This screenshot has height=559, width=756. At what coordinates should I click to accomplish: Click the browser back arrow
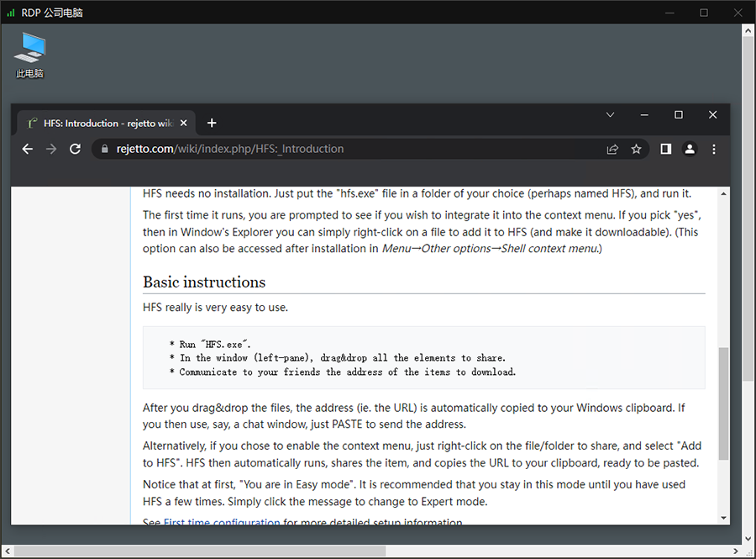[x=28, y=149]
